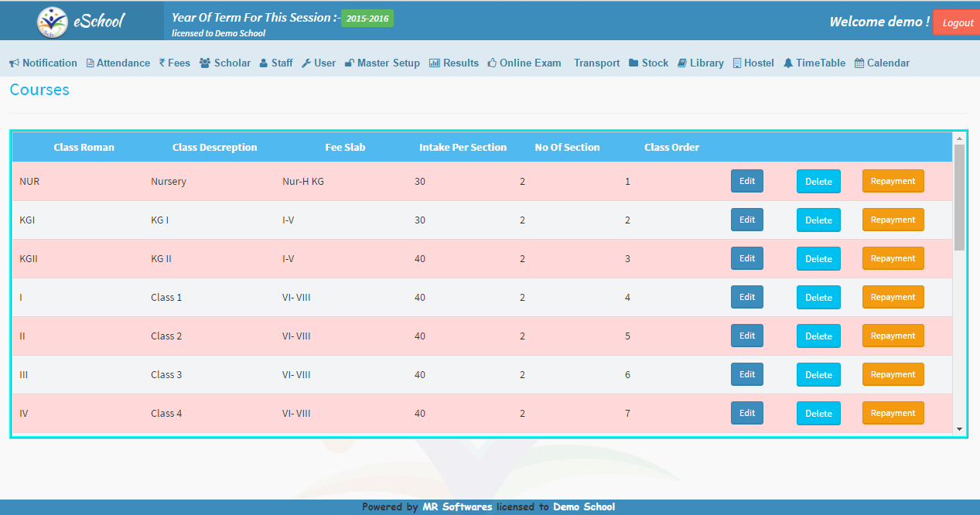Click the table scrollbar up arrow
This screenshot has width=980, height=515.
pos(959,138)
